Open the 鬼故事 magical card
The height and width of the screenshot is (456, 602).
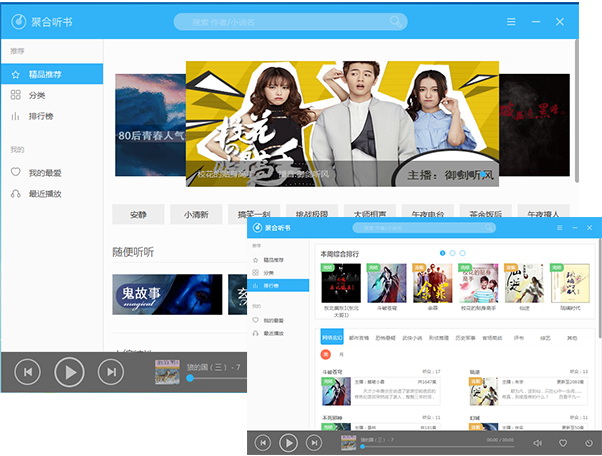click(167, 294)
